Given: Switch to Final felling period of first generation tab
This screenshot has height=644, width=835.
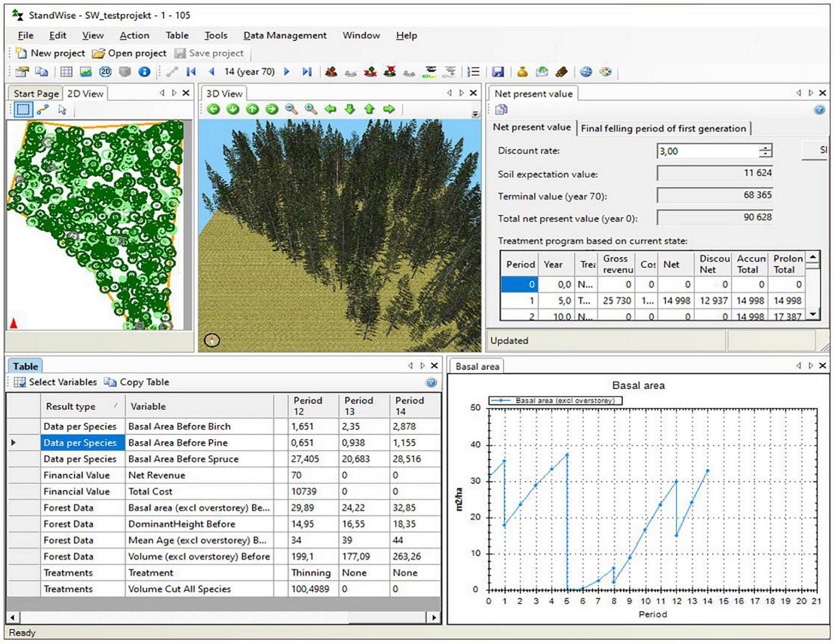Looking at the screenshot, I should tap(663, 128).
